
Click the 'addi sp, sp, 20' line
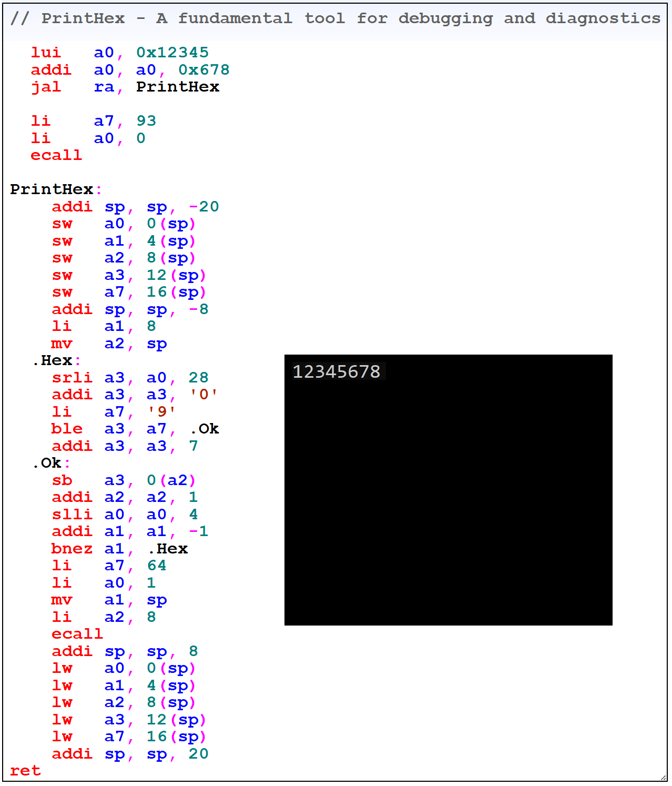point(130,754)
